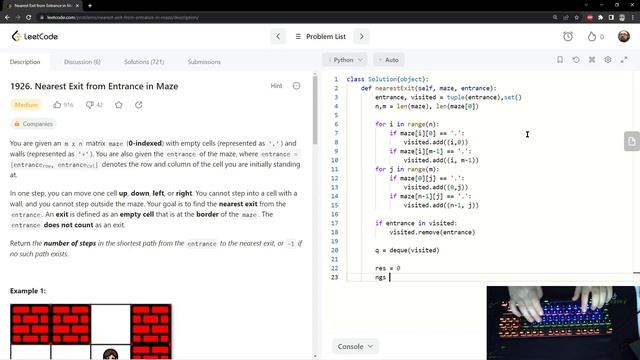Click the circular icon next to Hint
Viewport: 640px width, 360px height.
(296, 86)
